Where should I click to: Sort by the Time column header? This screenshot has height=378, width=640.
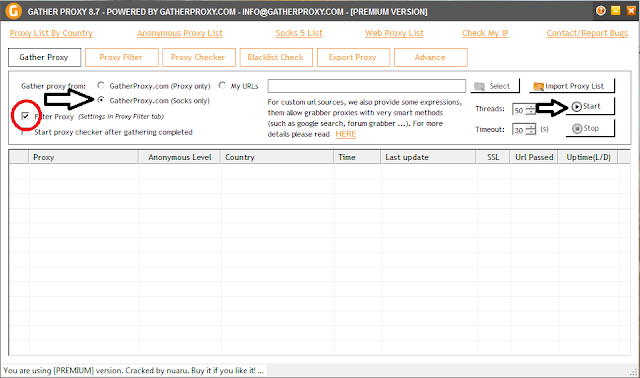tap(357, 157)
